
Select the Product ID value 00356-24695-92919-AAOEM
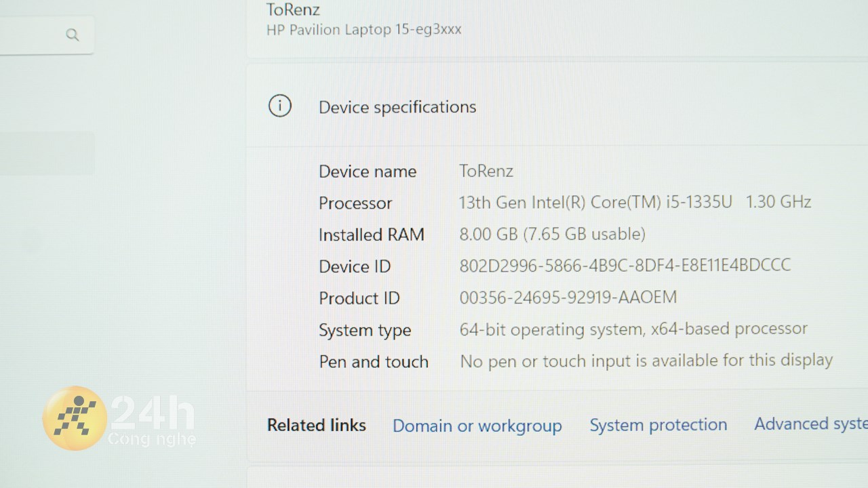tap(568, 298)
